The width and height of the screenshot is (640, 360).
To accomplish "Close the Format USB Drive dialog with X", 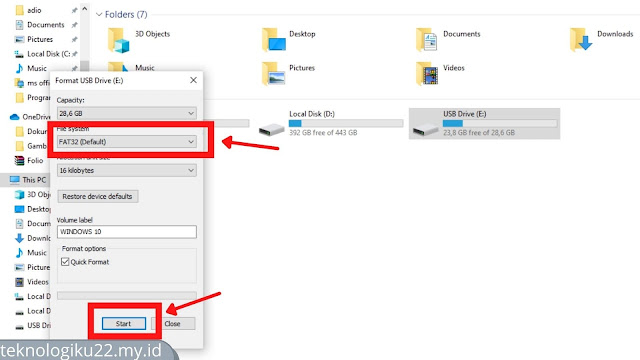I will click(x=193, y=80).
